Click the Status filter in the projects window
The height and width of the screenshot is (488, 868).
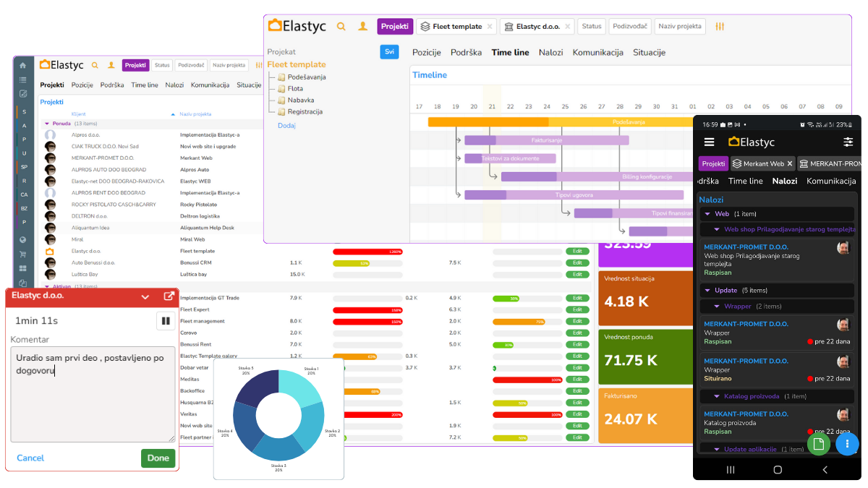[162, 65]
